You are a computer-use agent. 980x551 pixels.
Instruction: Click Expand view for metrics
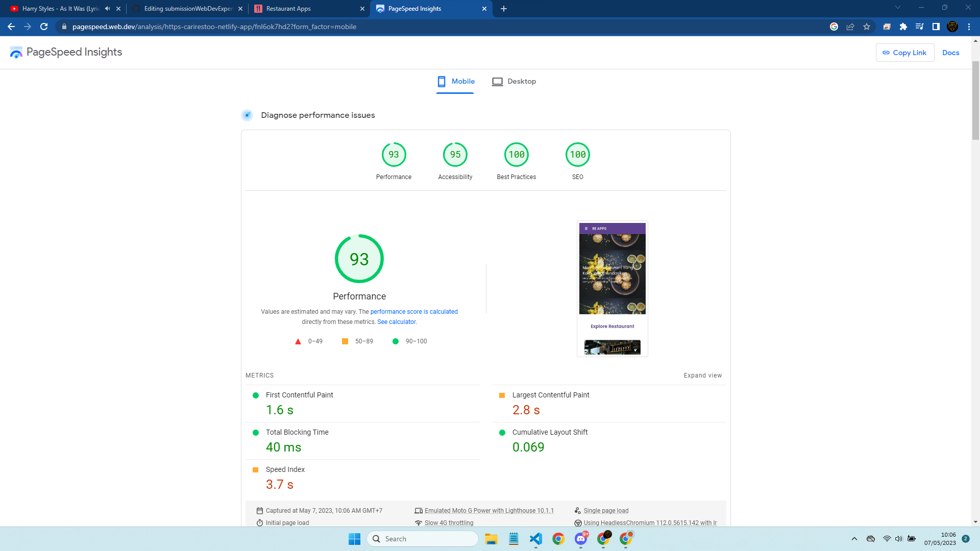[x=703, y=375]
